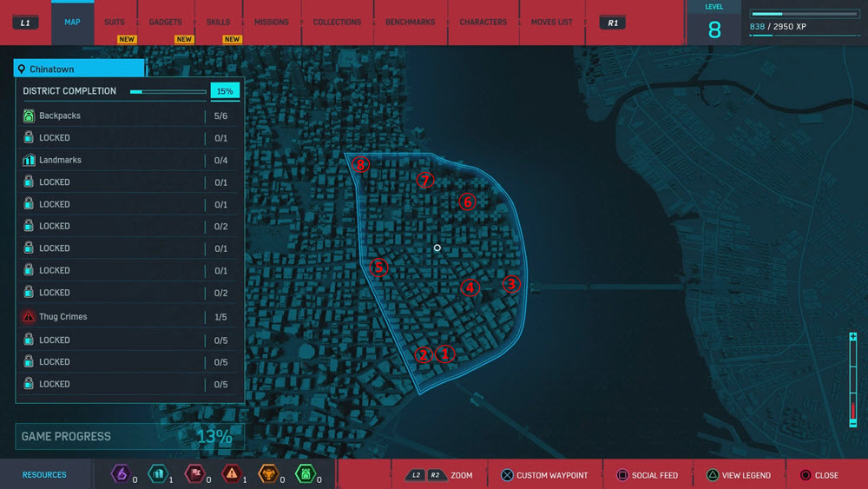Open the SUITS tab
This screenshot has height=489, width=868.
click(115, 23)
